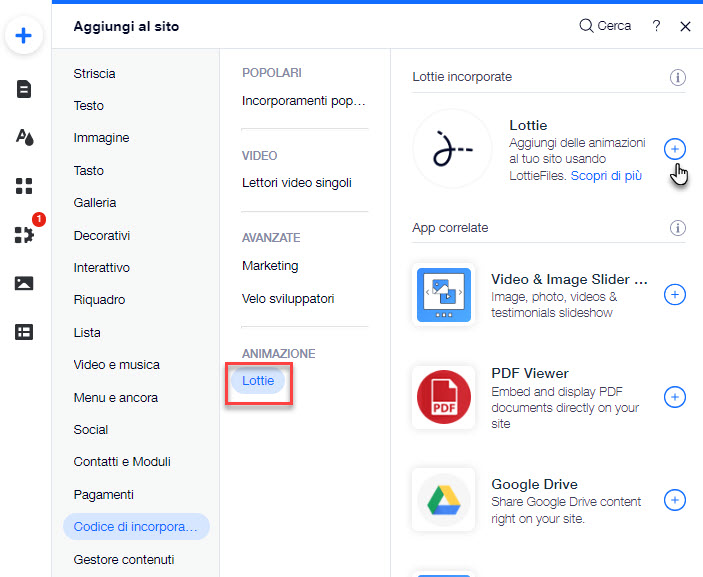
Task: Click the blue plus Add button in sidebar
Action: click(x=24, y=35)
